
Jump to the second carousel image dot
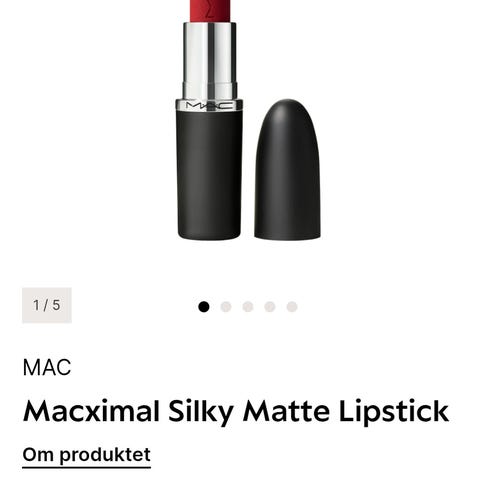pos(226,307)
